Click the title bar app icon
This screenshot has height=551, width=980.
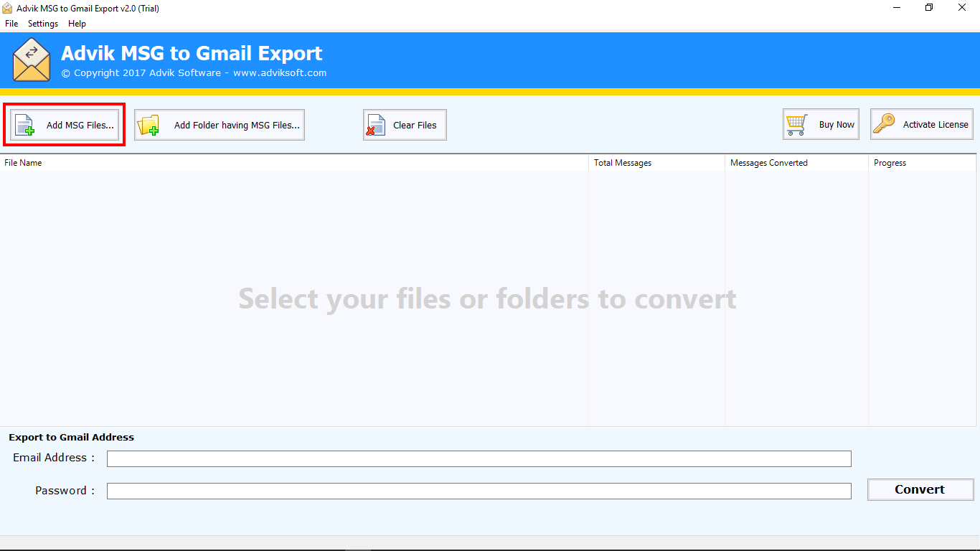8,8
